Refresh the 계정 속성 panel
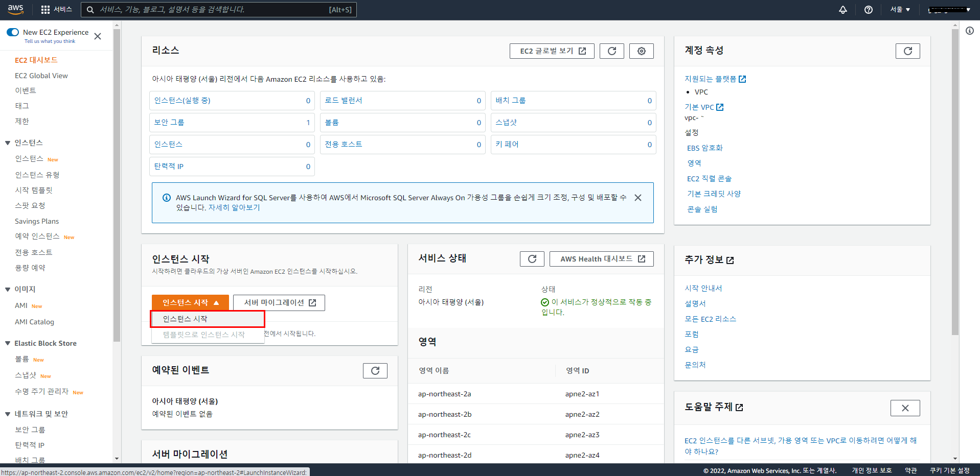 (x=908, y=51)
